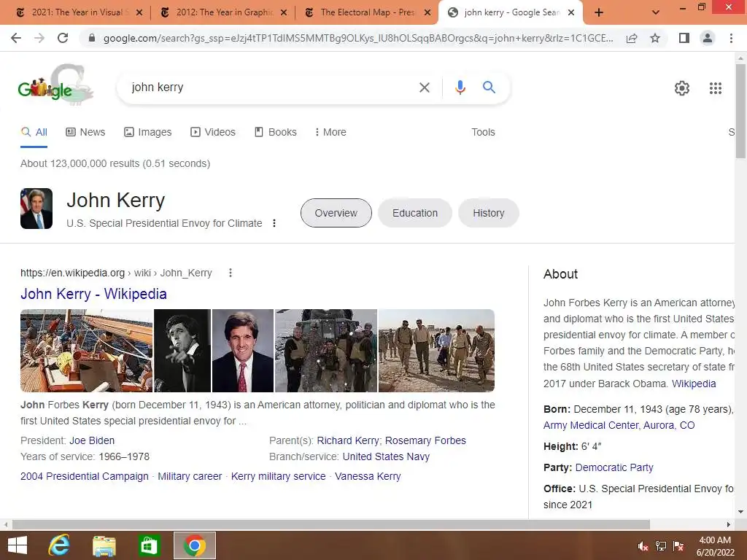The height and width of the screenshot is (560, 747).
Task: Open the Joe Biden link
Action: [92, 440]
